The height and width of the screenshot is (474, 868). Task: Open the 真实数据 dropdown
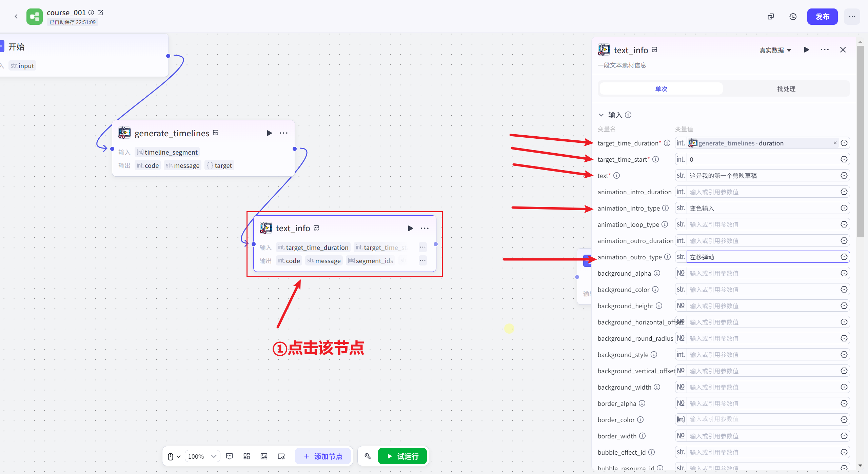(775, 50)
